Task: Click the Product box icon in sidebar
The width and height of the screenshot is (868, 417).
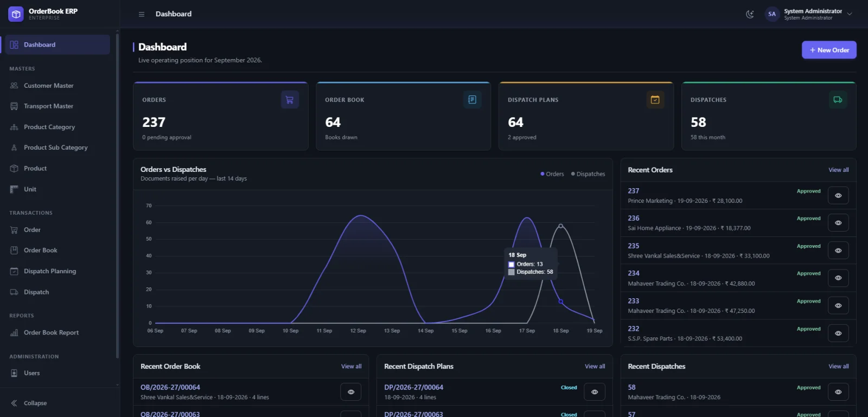Action: tap(14, 169)
